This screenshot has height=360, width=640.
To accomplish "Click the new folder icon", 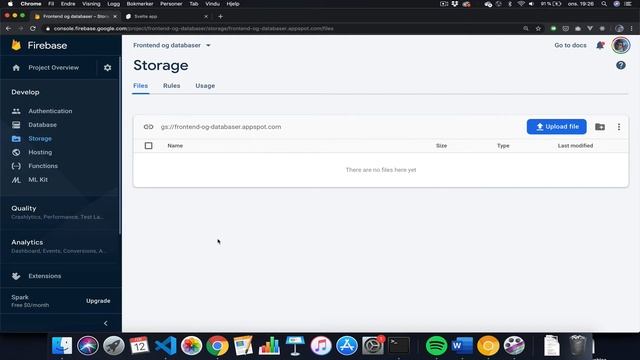I will pos(600,127).
